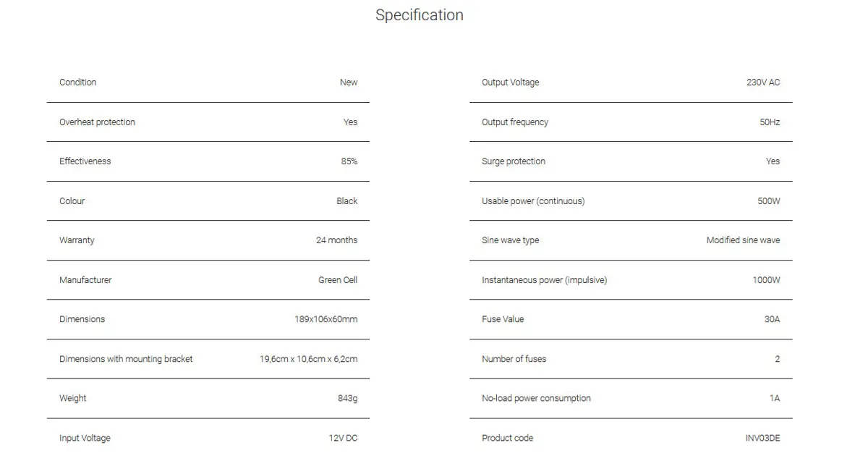The width and height of the screenshot is (868, 469).
Task: Select the INV03DE product code
Action: click(x=762, y=438)
